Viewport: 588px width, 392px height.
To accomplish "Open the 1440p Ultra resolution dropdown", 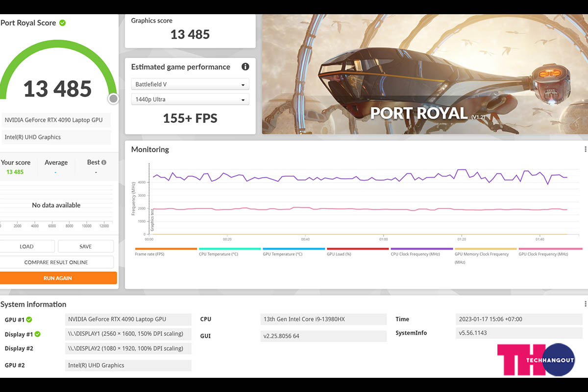I will (x=190, y=99).
